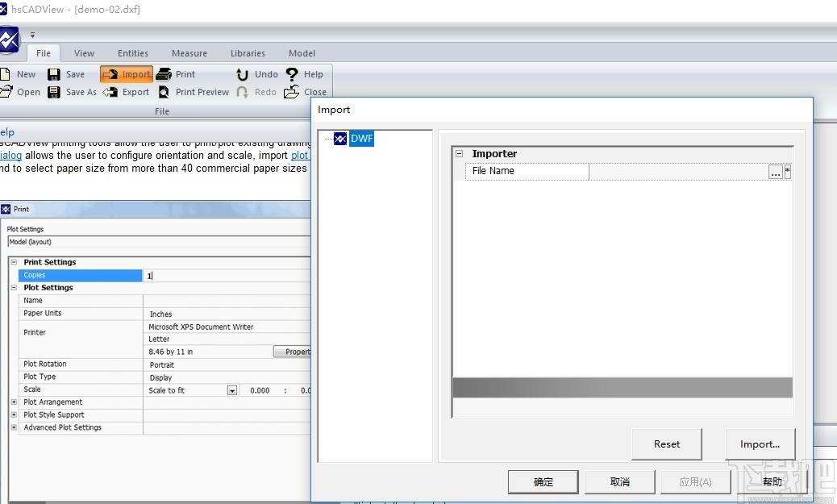Click the Microsoft XPS Document Writer value
The image size is (837, 504).
pos(202,327)
